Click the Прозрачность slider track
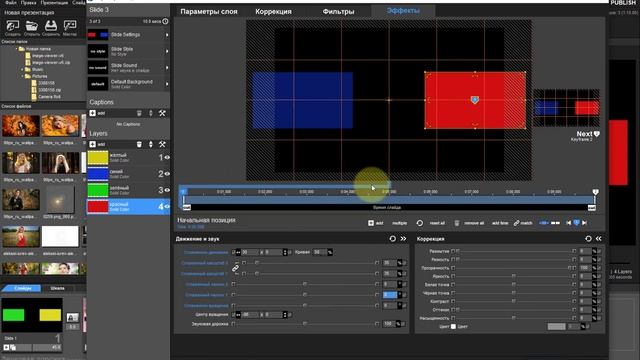The image size is (640, 360). [x=513, y=268]
